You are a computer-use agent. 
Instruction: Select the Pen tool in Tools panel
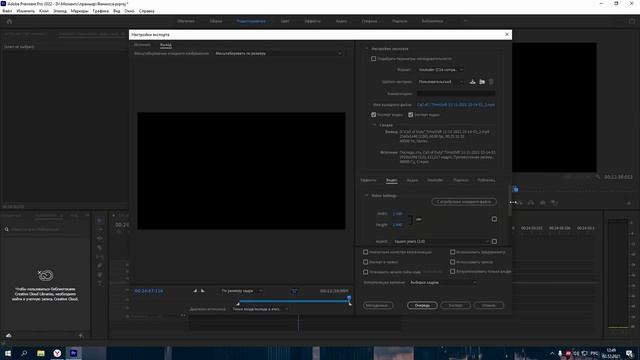(x=100, y=266)
